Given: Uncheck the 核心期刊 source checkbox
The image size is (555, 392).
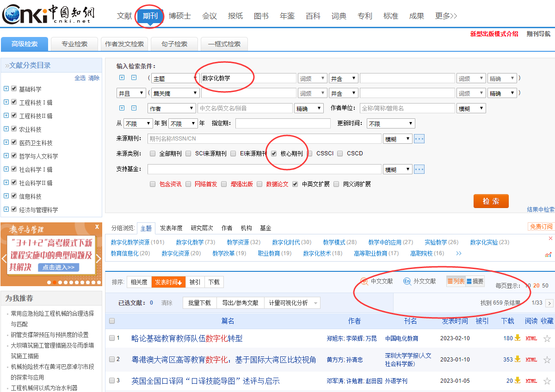Looking at the screenshot, I should [274, 153].
